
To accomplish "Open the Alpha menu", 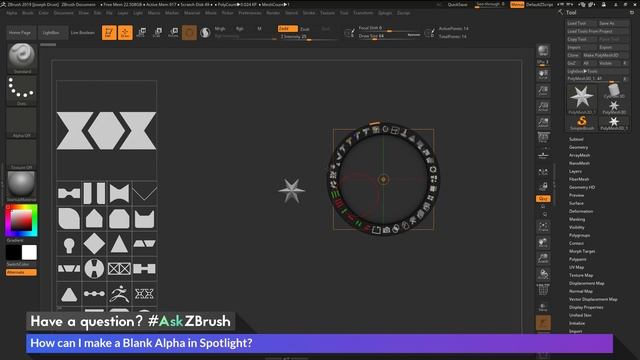I will [12, 13].
